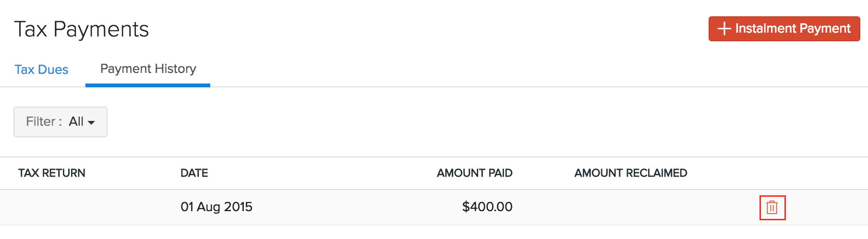Click the "Instalment Payment" button text label
Screen dimensions: 868x239
pyautogui.click(x=793, y=29)
